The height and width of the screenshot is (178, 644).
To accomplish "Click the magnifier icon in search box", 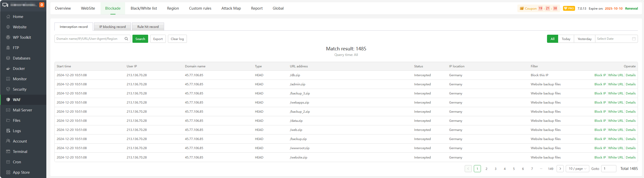I will pos(126,39).
